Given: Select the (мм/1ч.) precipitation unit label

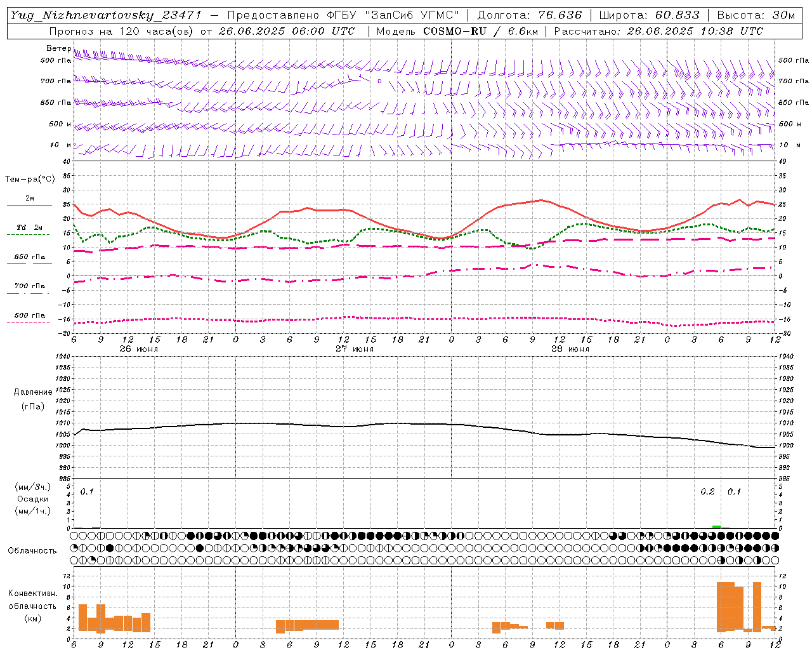Looking at the screenshot, I should pyautogui.click(x=33, y=511).
